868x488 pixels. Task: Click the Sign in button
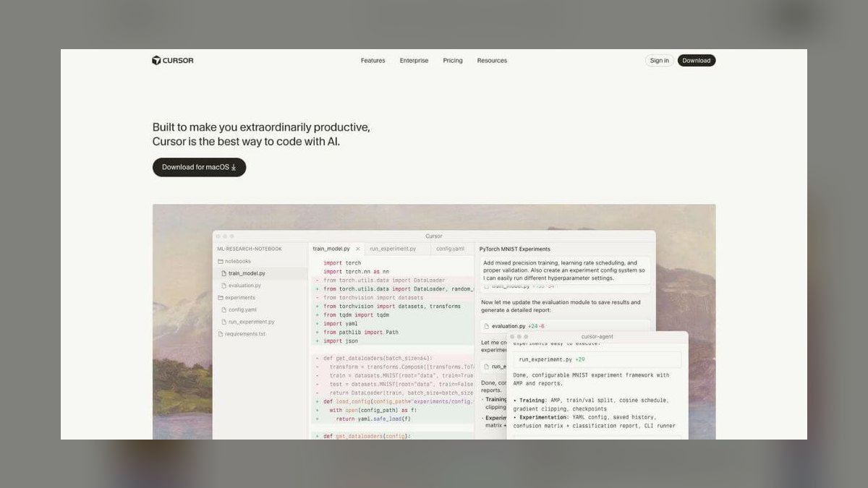(660, 61)
